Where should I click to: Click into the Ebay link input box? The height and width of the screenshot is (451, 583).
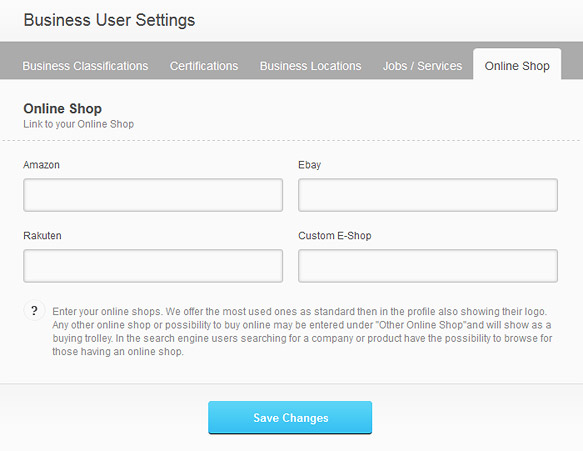(x=428, y=195)
